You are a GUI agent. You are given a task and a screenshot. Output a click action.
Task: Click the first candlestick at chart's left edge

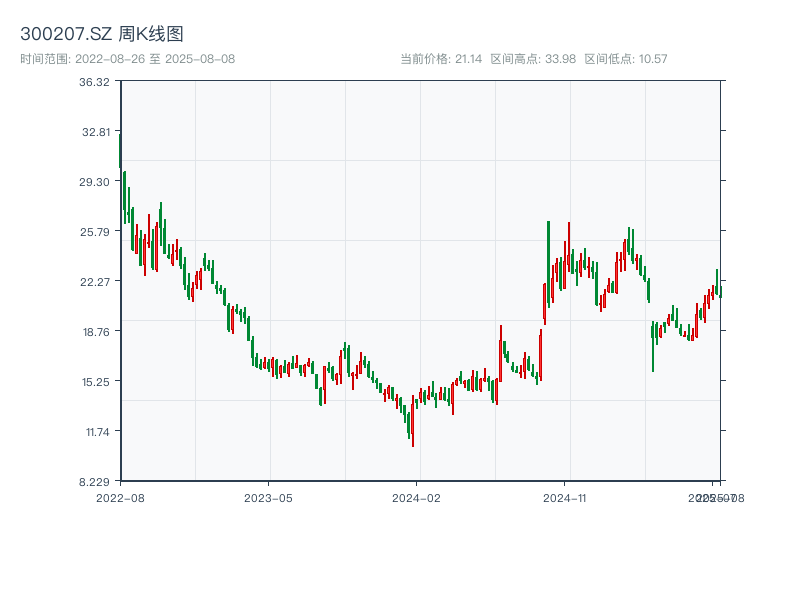(120, 150)
